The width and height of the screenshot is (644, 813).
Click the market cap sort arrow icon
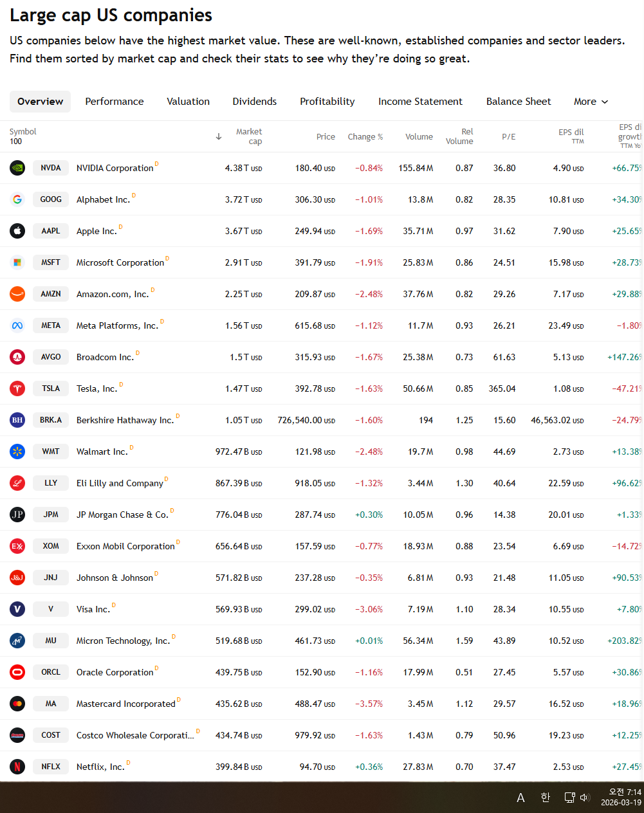click(219, 136)
